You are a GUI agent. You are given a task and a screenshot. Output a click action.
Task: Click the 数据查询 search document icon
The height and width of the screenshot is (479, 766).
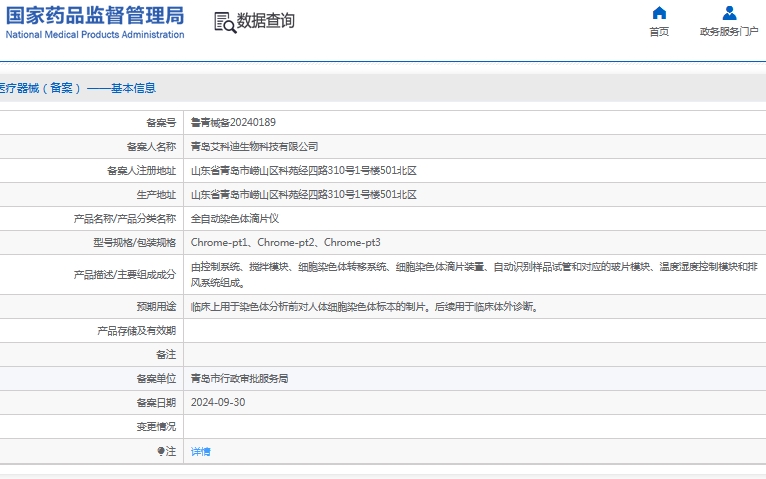(x=225, y=22)
